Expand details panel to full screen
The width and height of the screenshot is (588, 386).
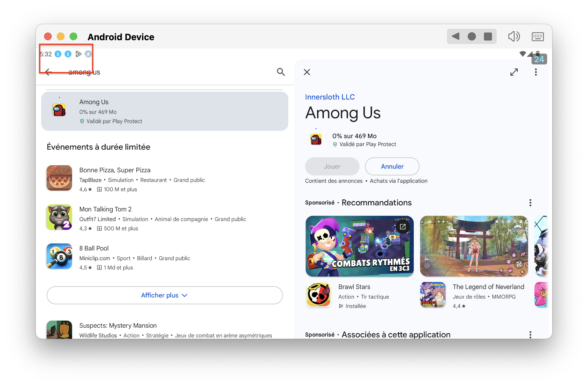(x=514, y=72)
